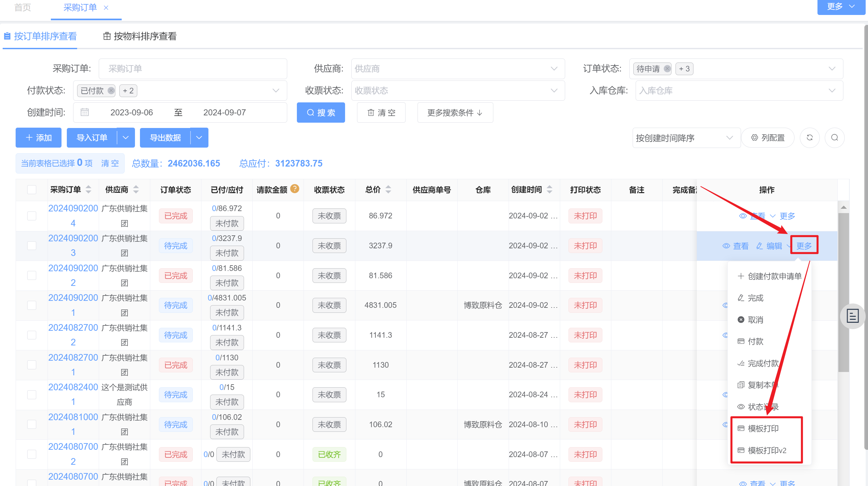Open the 供应商 dropdown

point(458,69)
